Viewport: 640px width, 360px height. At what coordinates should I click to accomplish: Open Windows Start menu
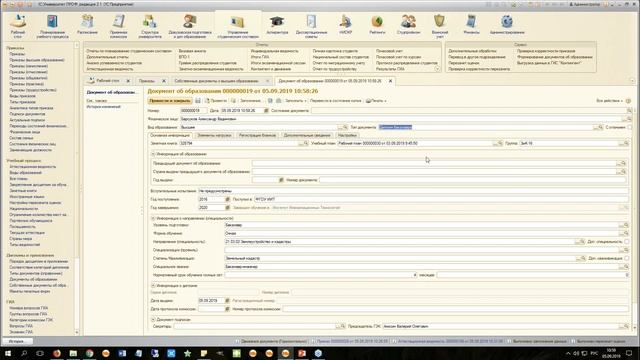click(x=7, y=353)
